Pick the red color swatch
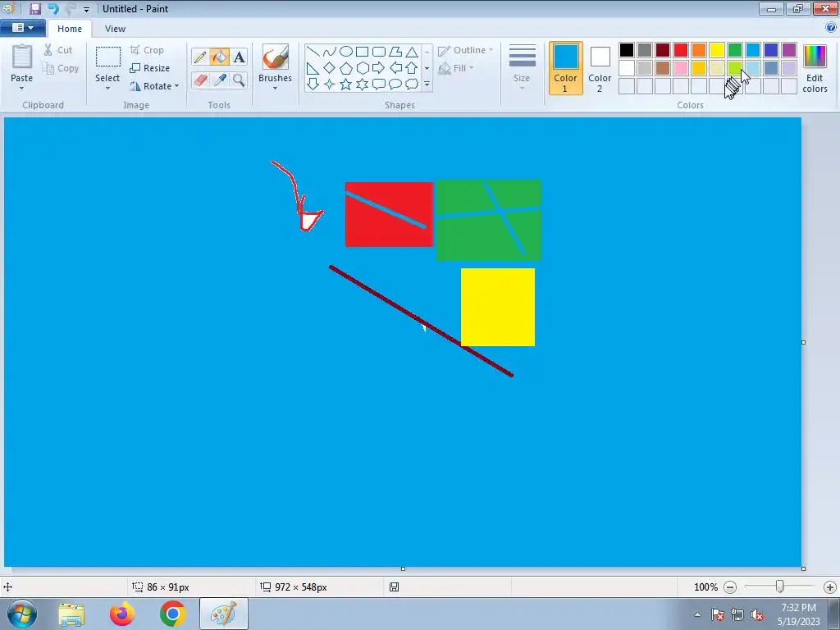This screenshot has width=840, height=630. 681,50
